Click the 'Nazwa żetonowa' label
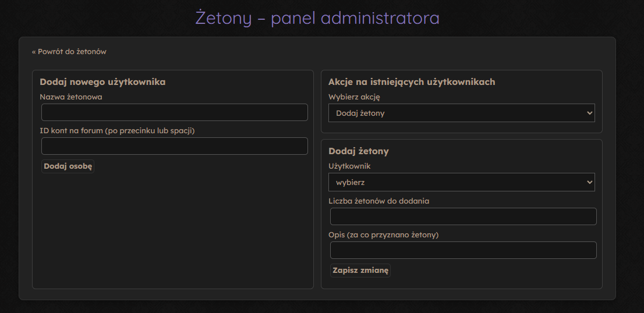Viewport: 644px width, 313px height. tap(71, 97)
